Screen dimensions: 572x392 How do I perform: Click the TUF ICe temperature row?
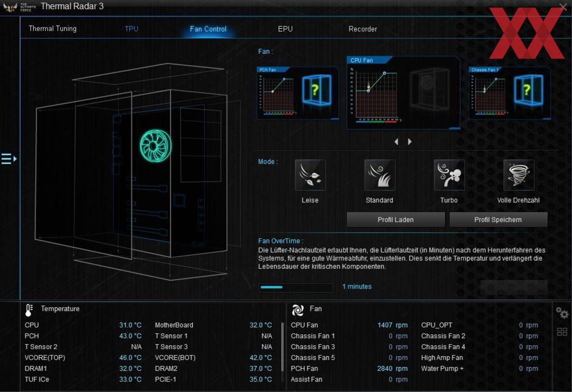click(83, 379)
